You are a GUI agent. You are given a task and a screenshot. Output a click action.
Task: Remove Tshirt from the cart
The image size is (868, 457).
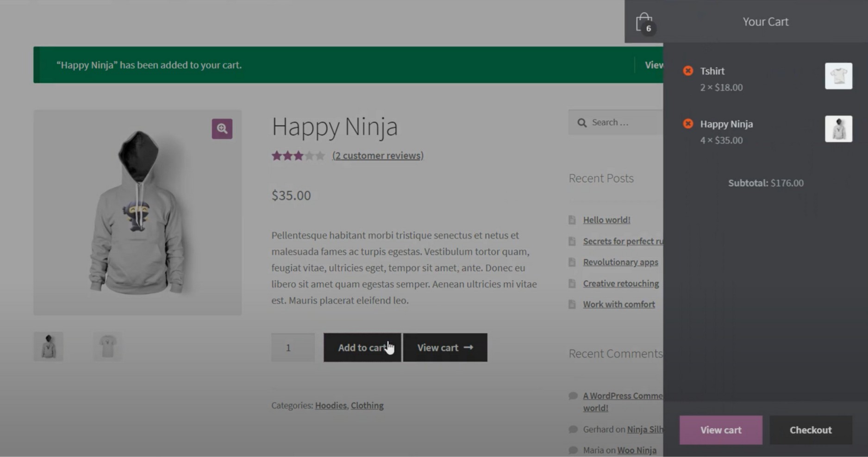pos(688,71)
